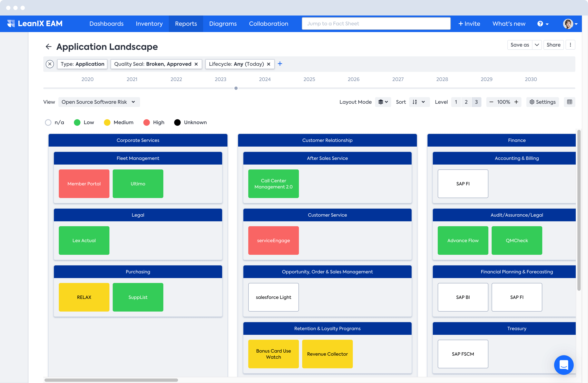This screenshot has width=588, height=383.
Task: Open the Reports menu
Action: point(186,24)
